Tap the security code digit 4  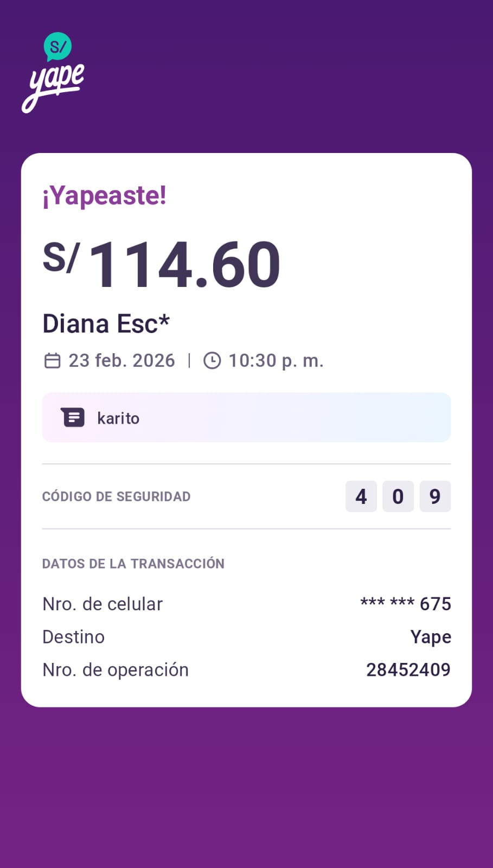(361, 496)
